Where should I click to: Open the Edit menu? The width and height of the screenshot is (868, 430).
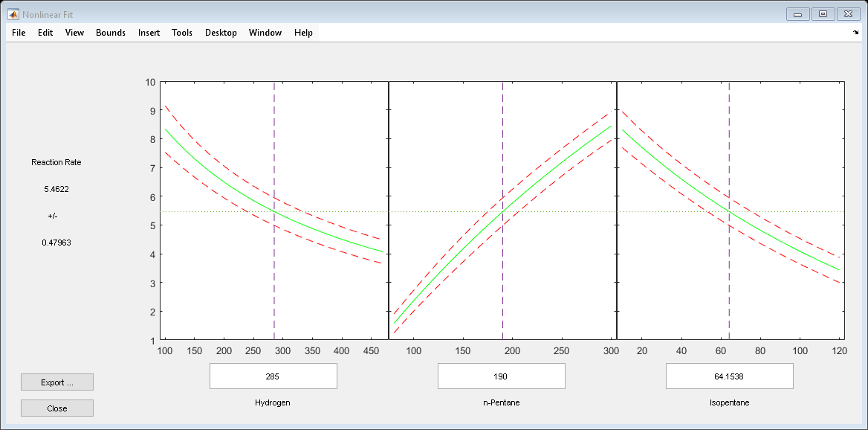point(45,33)
